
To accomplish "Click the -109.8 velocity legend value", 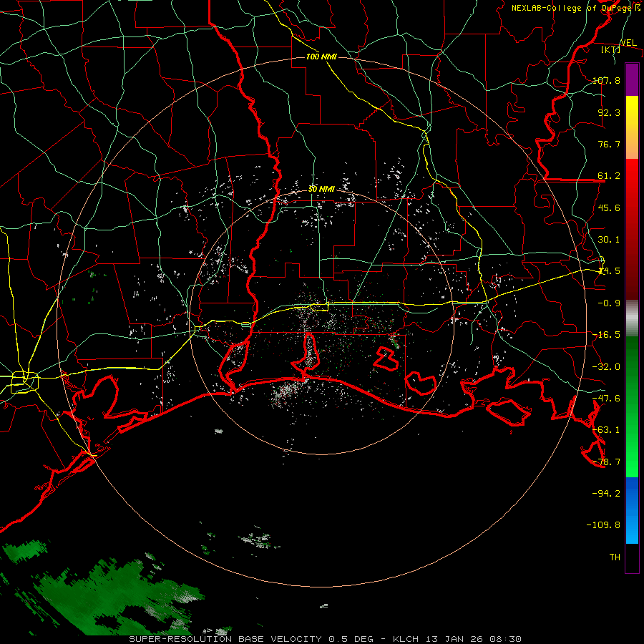I will click(x=603, y=525).
